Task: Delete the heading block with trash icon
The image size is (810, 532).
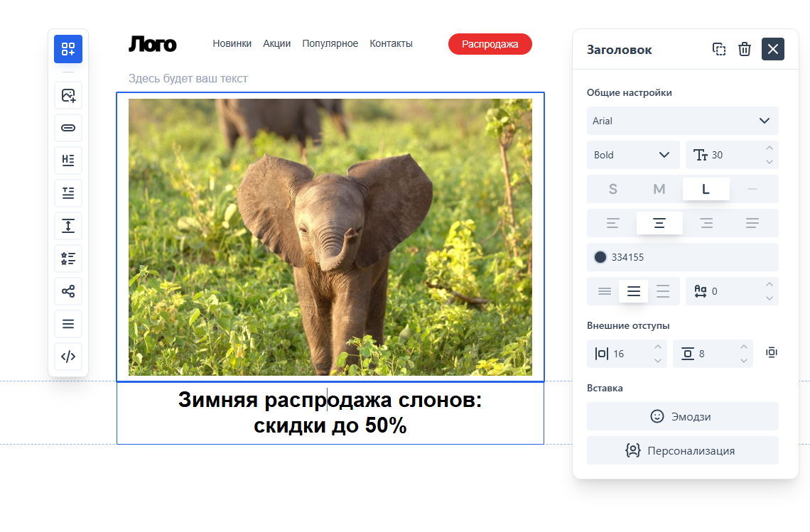Action: [745, 49]
